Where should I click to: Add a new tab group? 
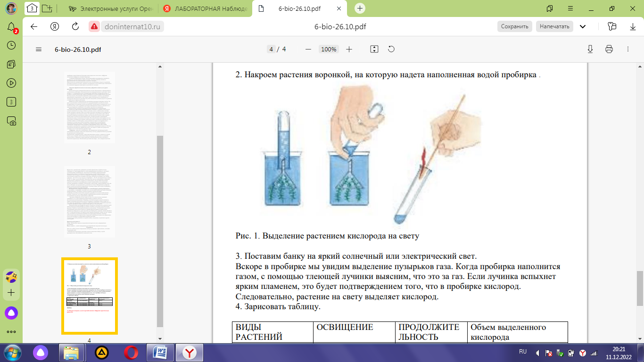pos(47,8)
